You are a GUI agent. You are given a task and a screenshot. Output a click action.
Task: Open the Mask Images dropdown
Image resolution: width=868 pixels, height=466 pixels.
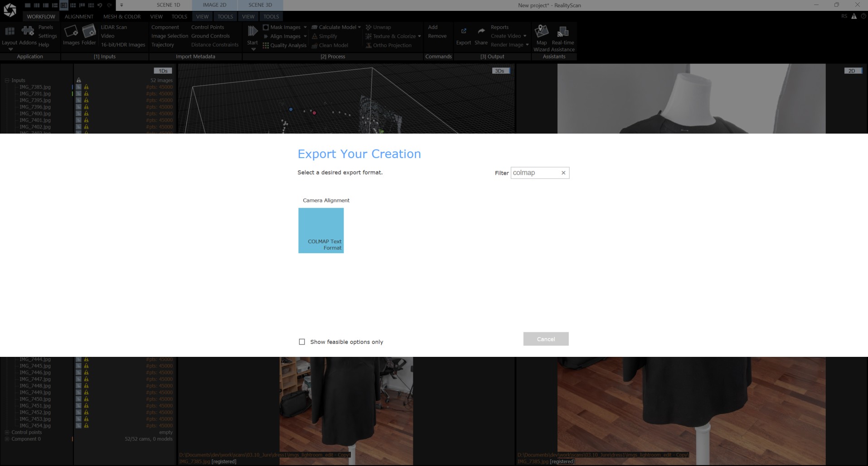[305, 27]
